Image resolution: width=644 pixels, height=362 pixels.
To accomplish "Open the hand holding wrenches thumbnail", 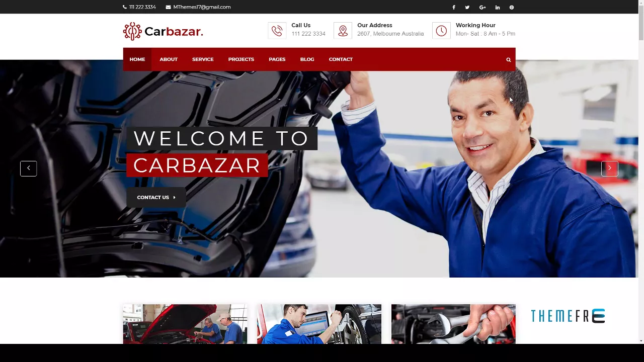I will pos(453,324).
